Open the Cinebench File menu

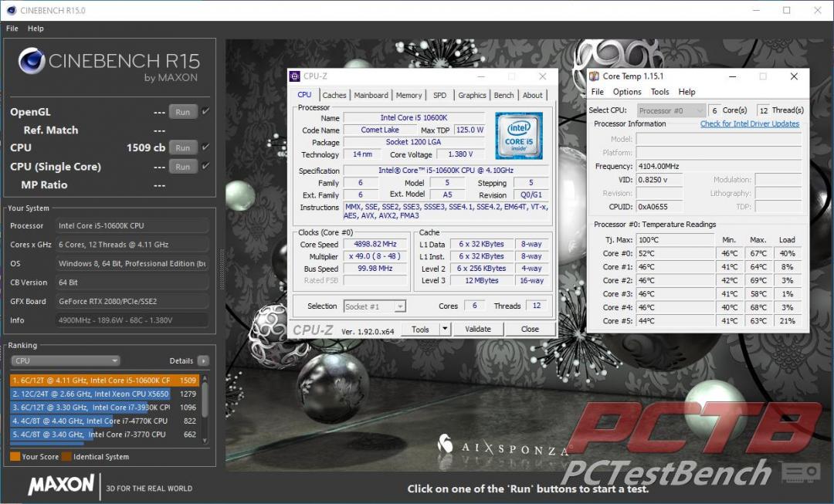point(12,29)
